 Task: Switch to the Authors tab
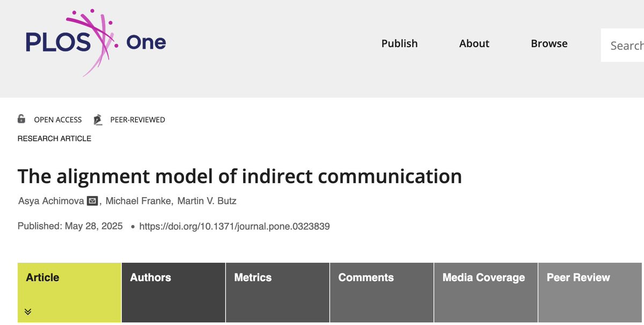(173, 292)
